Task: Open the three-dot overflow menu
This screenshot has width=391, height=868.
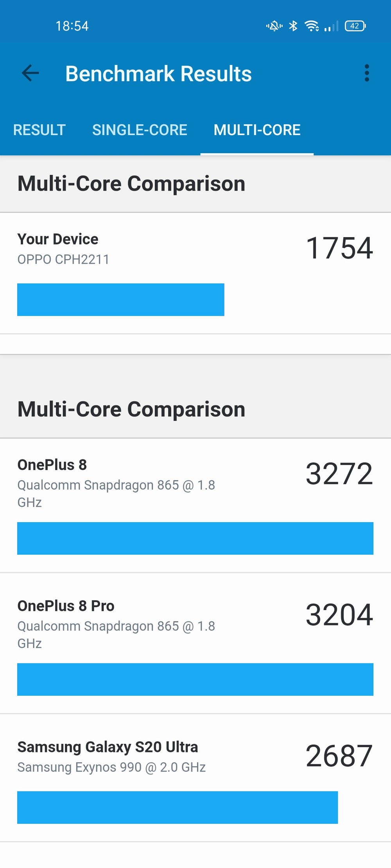Action: (366, 73)
